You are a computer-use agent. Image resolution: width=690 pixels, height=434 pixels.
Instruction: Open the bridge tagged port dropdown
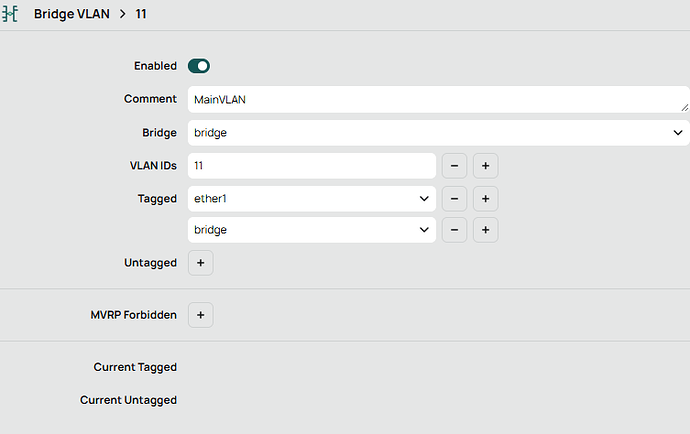pos(311,230)
